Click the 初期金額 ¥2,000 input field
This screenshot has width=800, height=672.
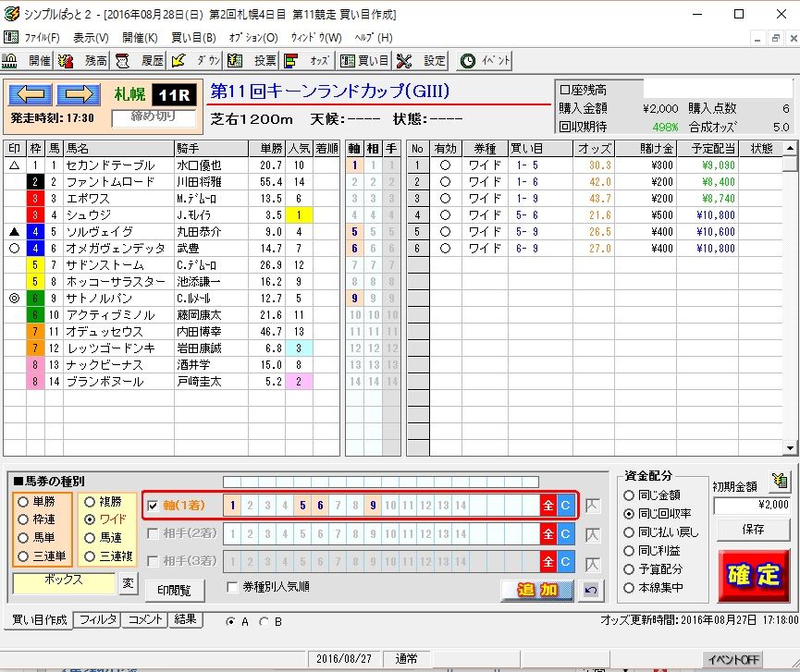tap(752, 505)
